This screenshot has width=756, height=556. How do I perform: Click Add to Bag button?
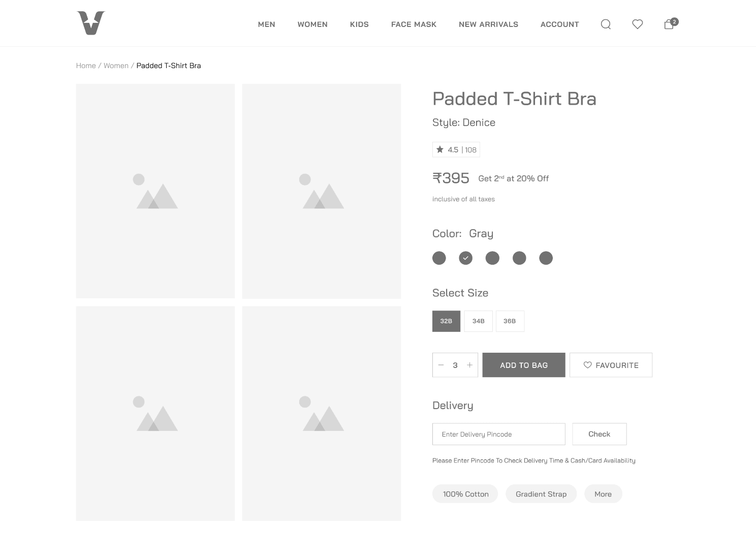coord(524,365)
